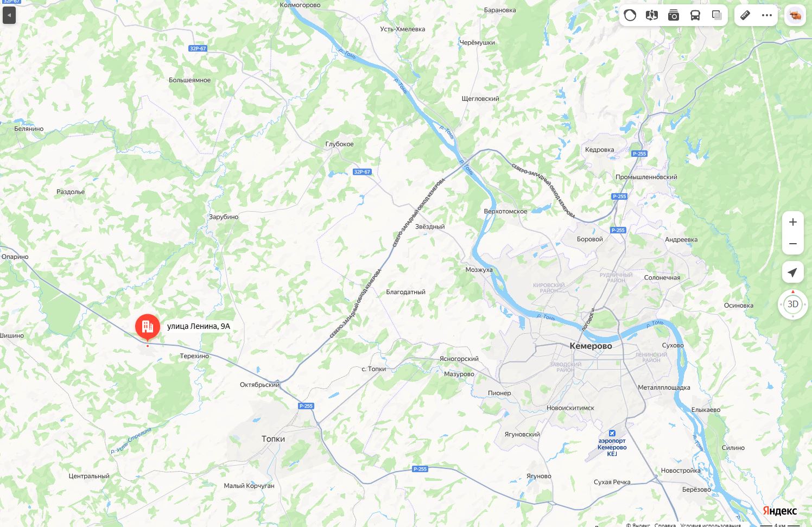Zoom in with the plus button
This screenshot has width=812, height=527.
(793, 222)
